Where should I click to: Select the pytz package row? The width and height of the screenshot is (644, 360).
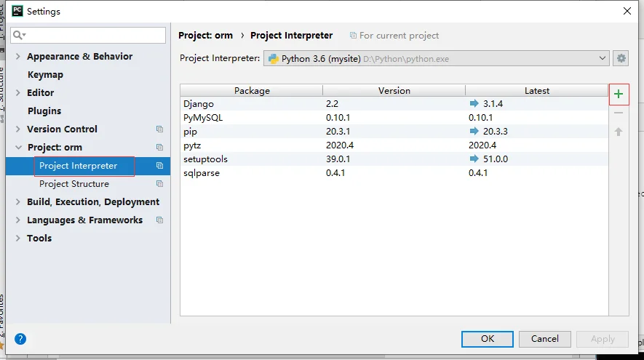coord(394,145)
